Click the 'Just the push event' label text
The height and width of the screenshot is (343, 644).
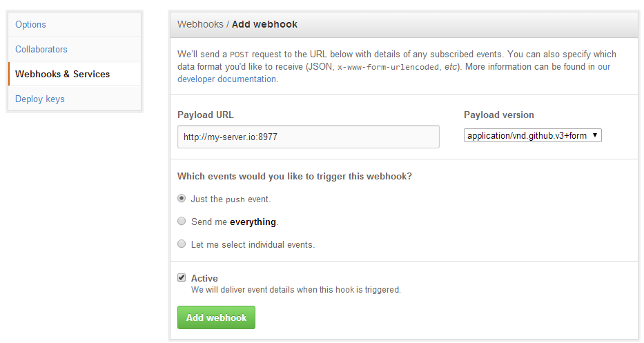tap(231, 199)
